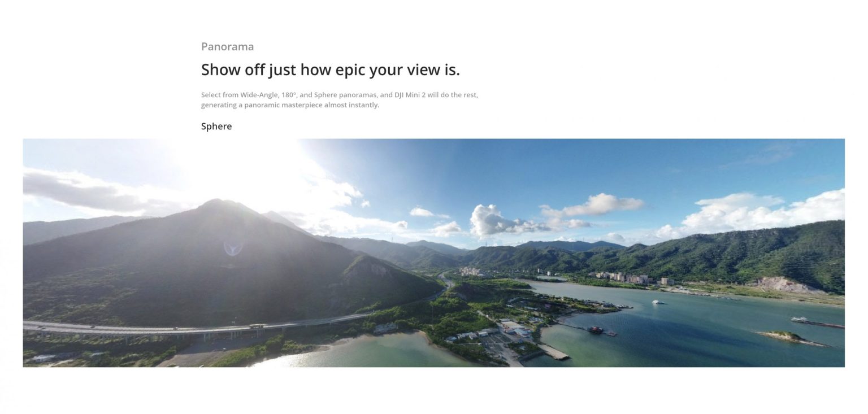Click the 'Show off just how epic' headline

331,70
